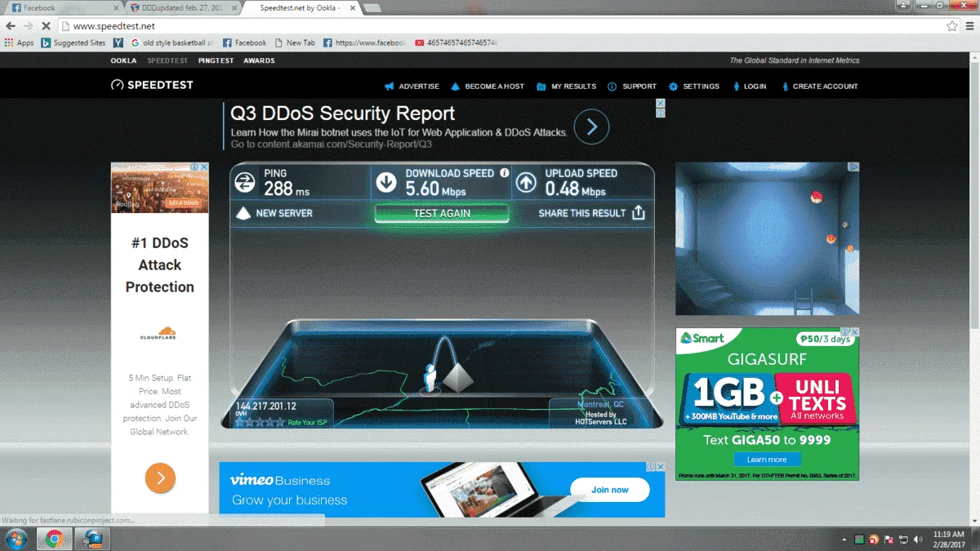This screenshot has height=551, width=980.
Task: Click the SPEEDTEST top menu item
Action: click(167, 60)
